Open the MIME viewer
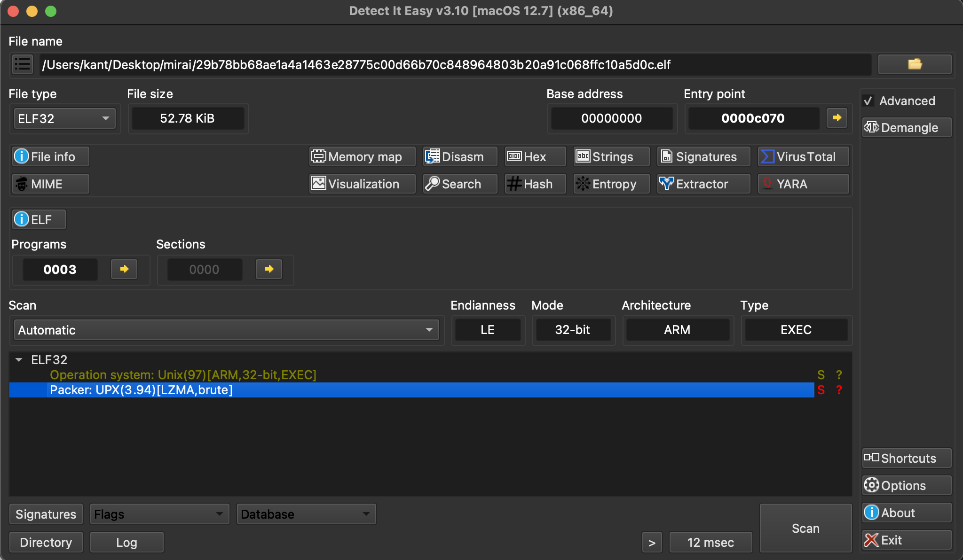The image size is (963, 560). click(51, 184)
